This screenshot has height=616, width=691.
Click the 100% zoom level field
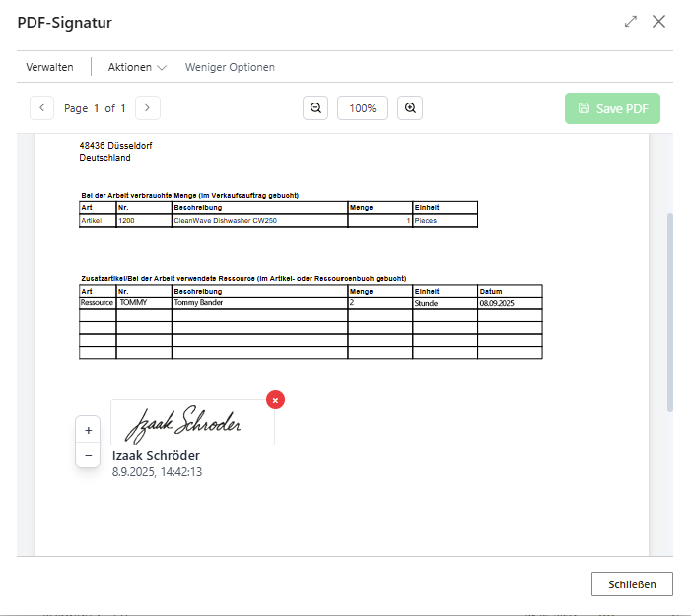coord(363,108)
